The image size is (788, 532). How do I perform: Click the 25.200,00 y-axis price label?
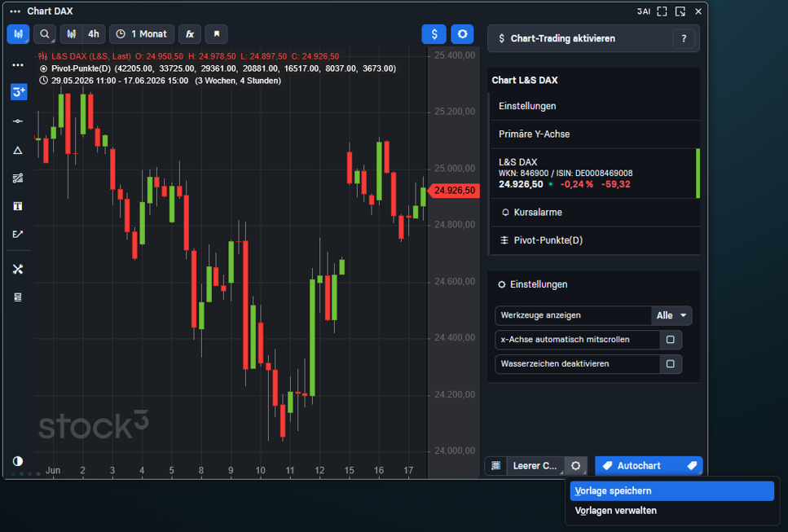[455, 112]
